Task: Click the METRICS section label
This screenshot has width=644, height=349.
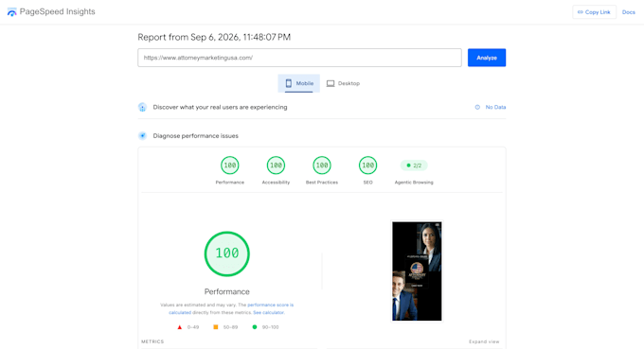Action: coord(152,341)
